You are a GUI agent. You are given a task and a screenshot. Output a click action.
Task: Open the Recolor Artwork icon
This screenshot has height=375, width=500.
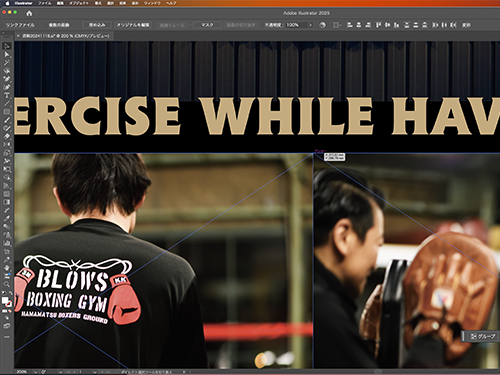pos(322,25)
